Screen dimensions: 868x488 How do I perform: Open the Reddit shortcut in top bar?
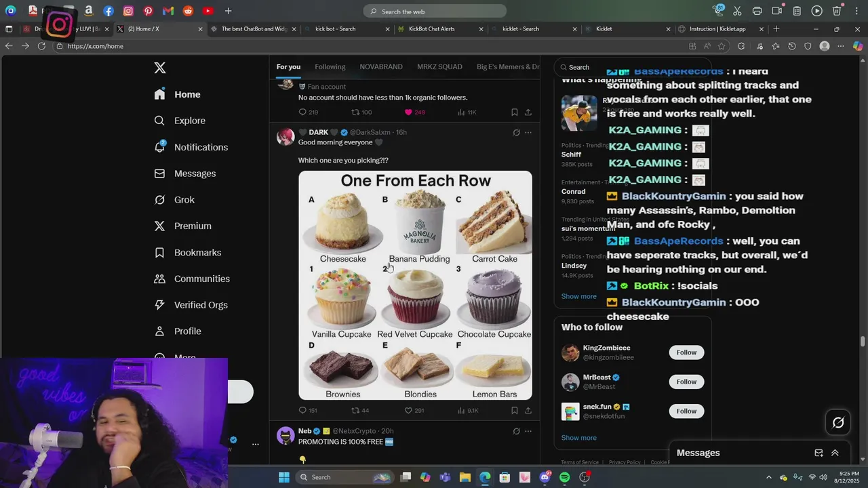click(x=188, y=11)
